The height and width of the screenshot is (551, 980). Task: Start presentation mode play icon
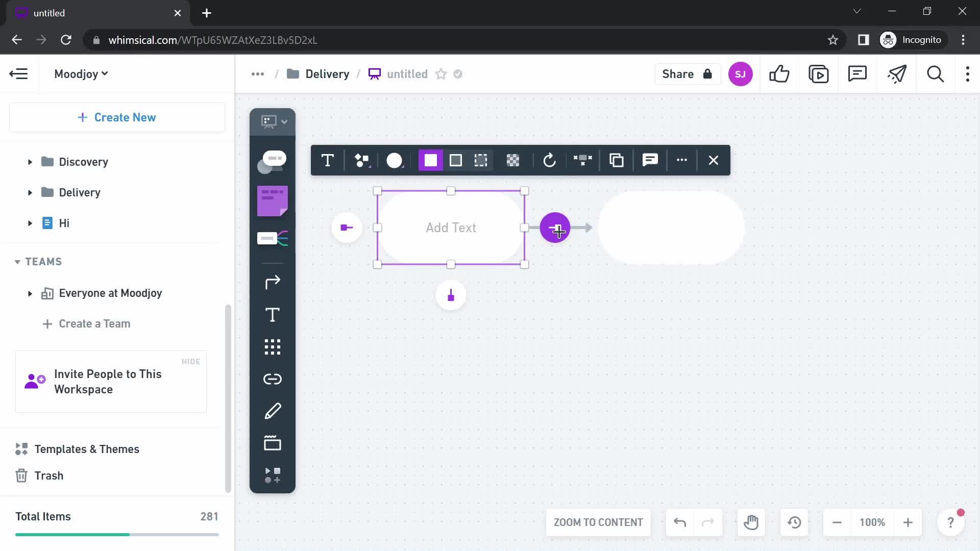[819, 74]
